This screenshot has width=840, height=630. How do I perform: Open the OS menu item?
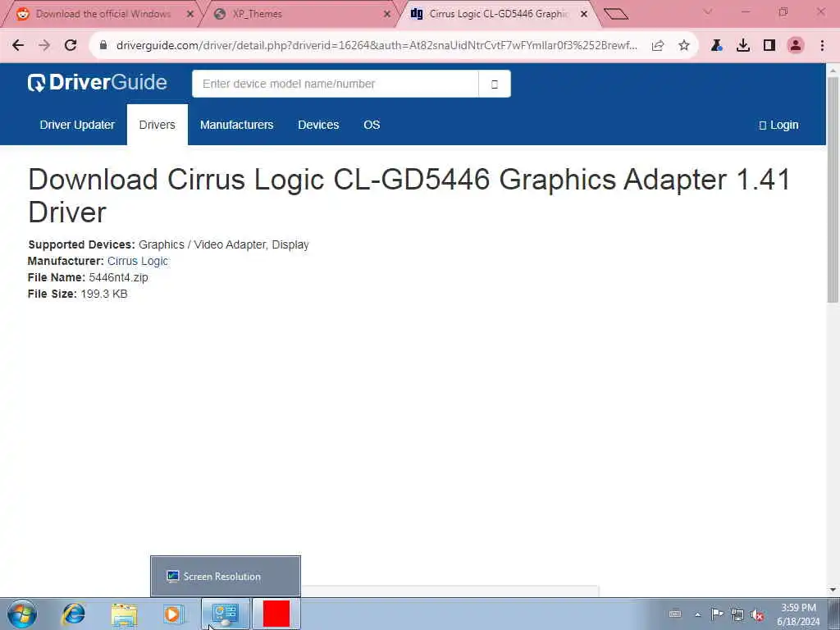coord(372,125)
